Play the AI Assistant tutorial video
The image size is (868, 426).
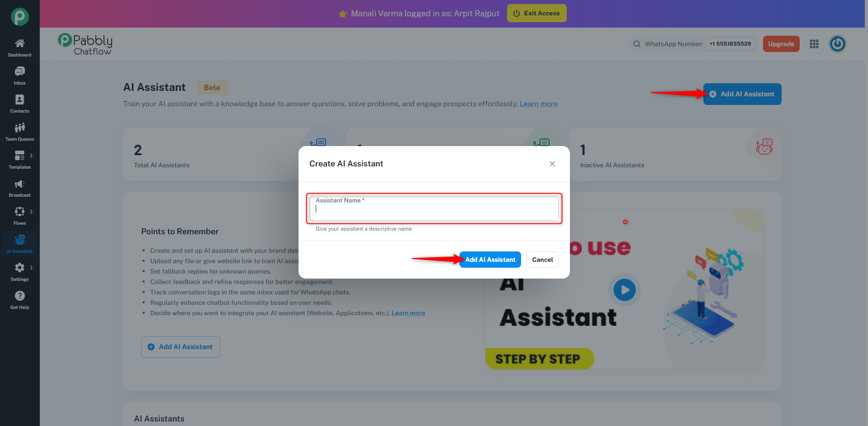pyautogui.click(x=625, y=290)
